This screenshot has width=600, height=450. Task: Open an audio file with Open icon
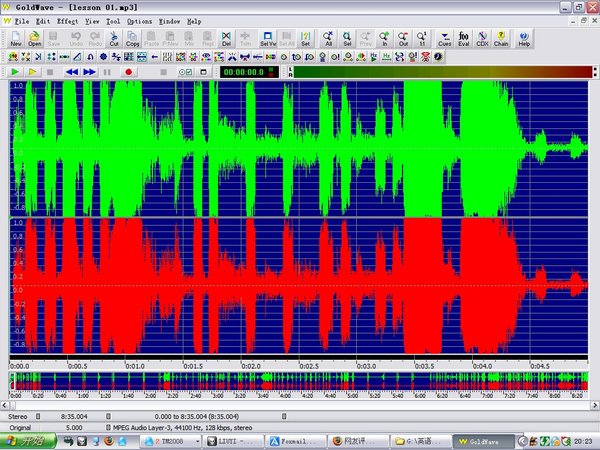[34, 39]
